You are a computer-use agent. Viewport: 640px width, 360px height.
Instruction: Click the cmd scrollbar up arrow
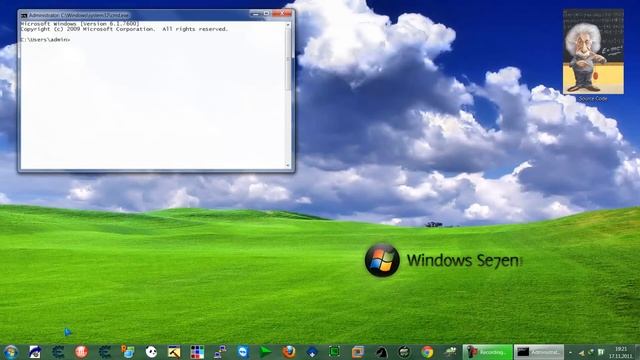(x=288, y=25)
